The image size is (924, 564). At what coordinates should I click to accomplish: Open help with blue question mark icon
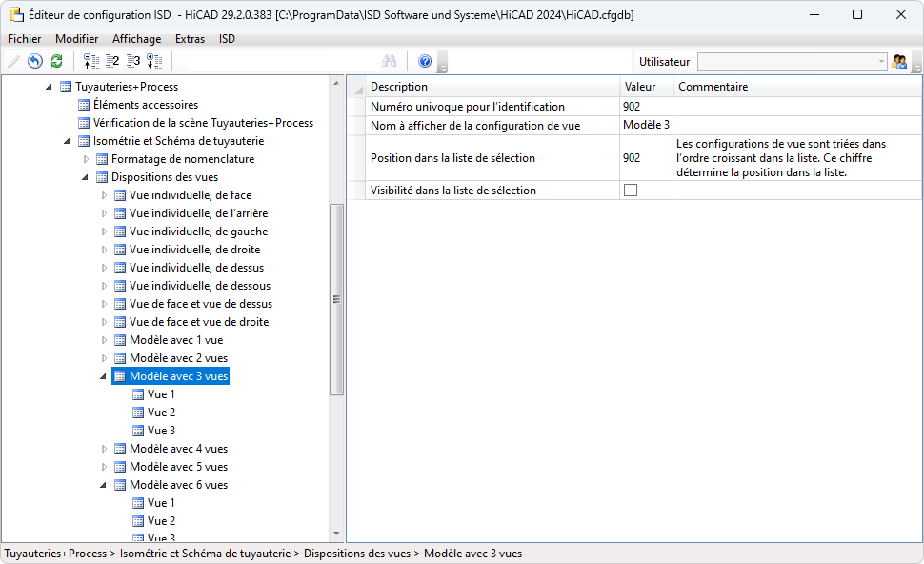pos(425,61)
